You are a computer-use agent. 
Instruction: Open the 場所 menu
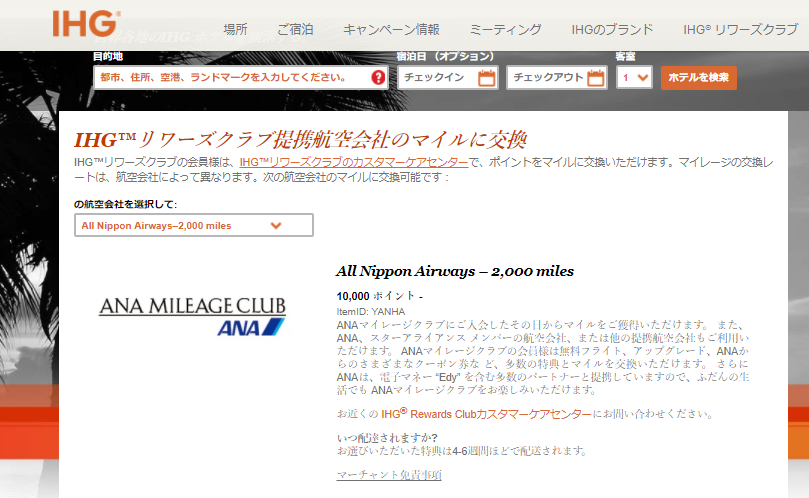click(x=235, y=29)
